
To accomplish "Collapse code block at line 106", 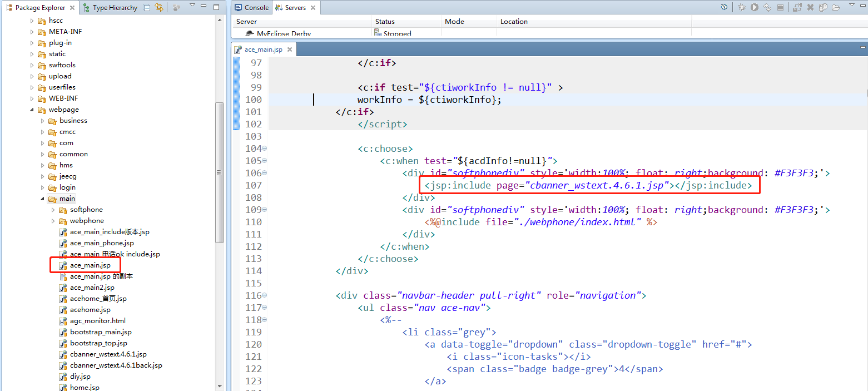I will (x=264, y=173).
